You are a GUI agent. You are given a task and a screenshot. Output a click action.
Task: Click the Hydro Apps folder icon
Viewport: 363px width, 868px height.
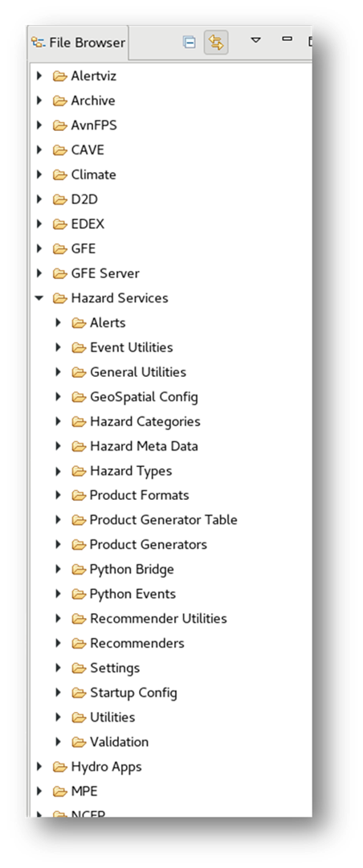click(59, 767)
